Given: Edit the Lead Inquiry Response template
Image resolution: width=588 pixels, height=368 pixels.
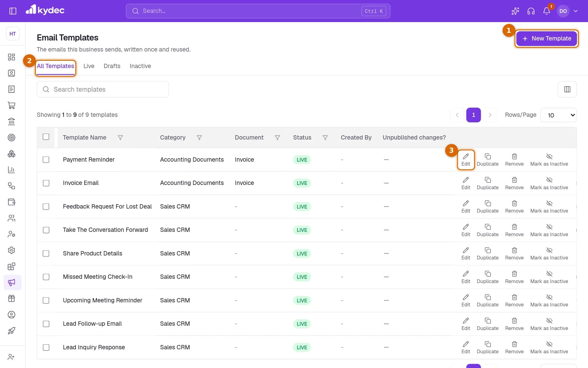Looking at the screenshot, I should (466, 348).
